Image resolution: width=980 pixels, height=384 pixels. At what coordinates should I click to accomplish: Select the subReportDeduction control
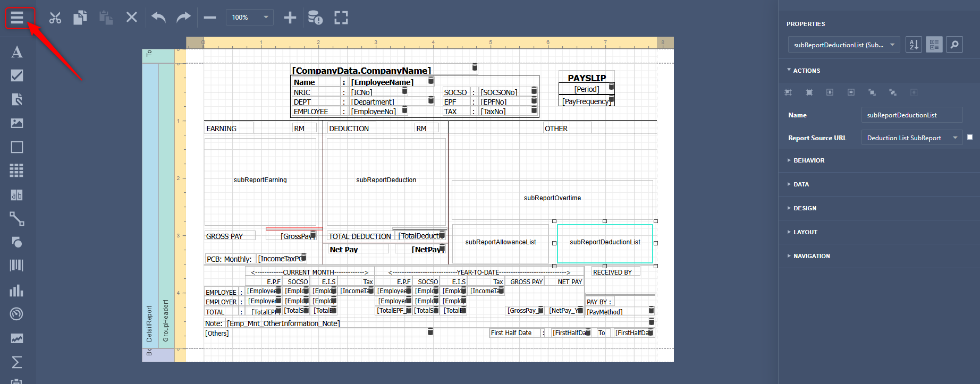coord(386,182)
